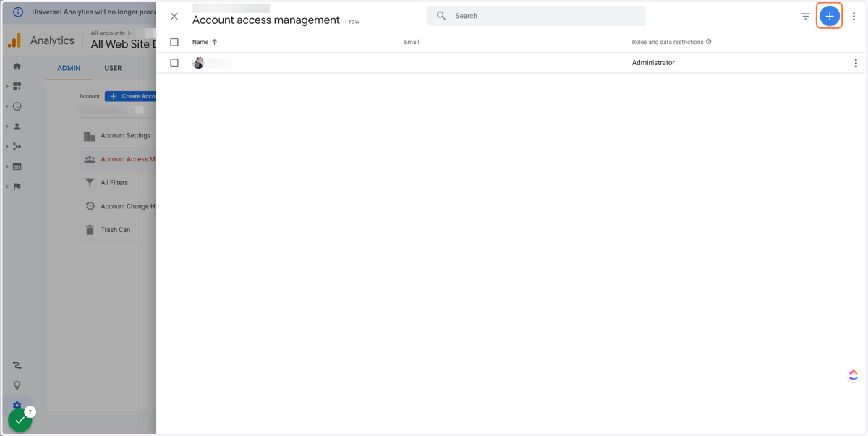Expand the Conversions sidebar arrow
Image resolution: width=868 pixels, height=436 pixels.
pos(7,187)
